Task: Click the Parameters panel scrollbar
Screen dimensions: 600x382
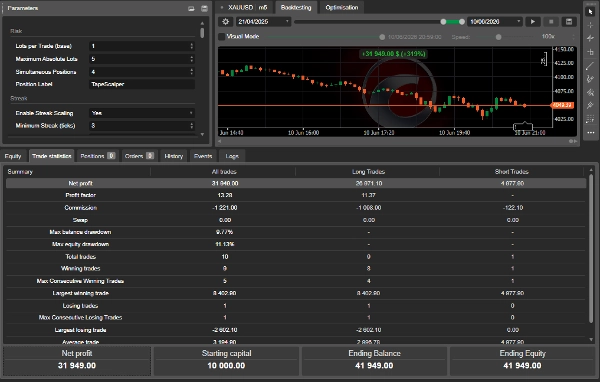Action: (202, 33)
